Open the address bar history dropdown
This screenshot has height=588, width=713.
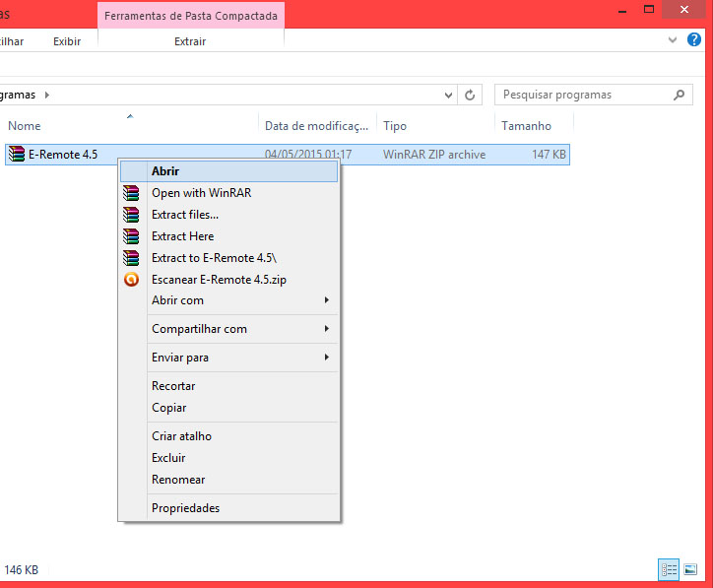[x=448, y=96]
